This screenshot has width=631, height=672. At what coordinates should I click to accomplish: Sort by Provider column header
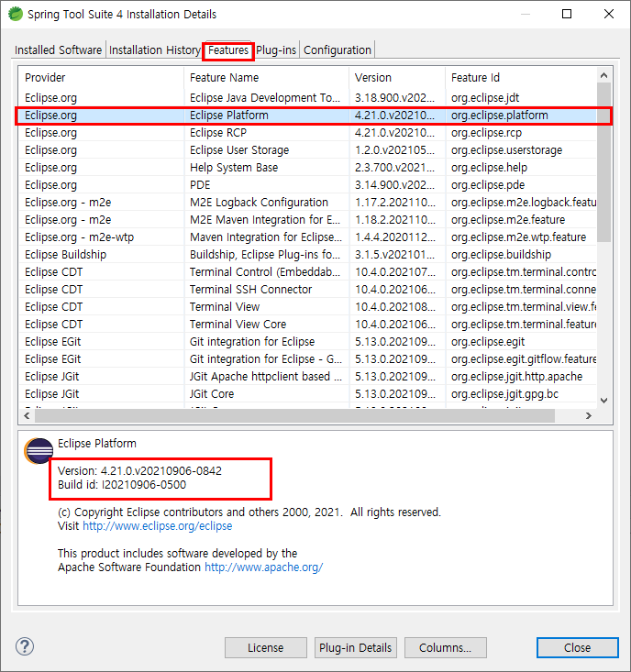[x=101, y=78]
